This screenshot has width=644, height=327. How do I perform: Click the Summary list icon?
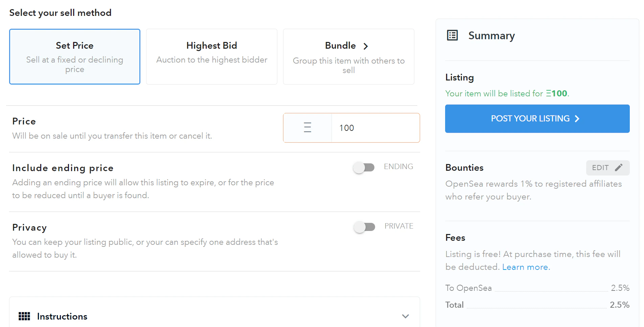[452, 35]
